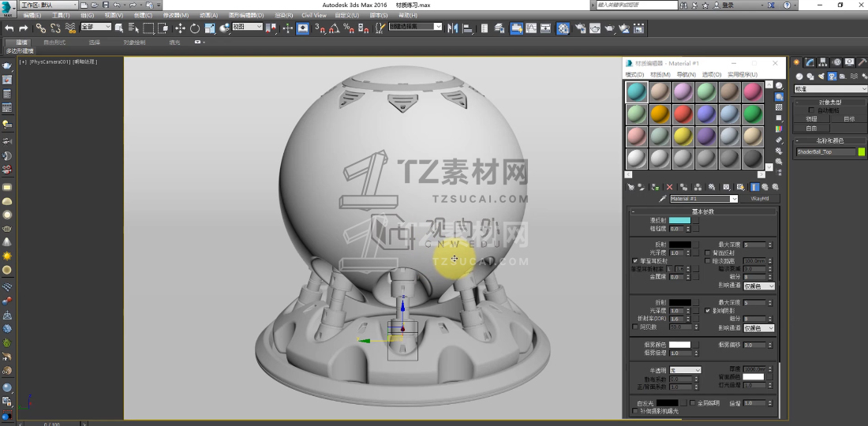Image resolution: width=868 pixels, height=426 pixels.
Task: Toggle the affect shadows checkbox in refraction
Action: (x=708, y=311)
